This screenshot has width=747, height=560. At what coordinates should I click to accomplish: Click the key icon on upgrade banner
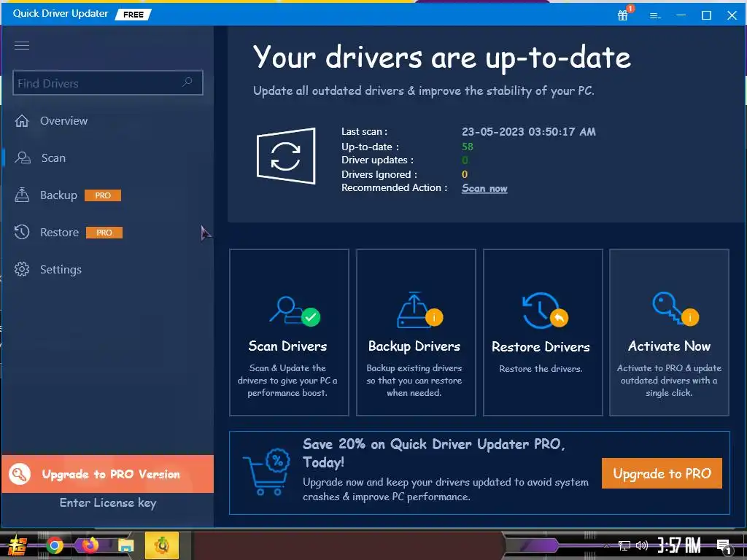tap(20, 474)
